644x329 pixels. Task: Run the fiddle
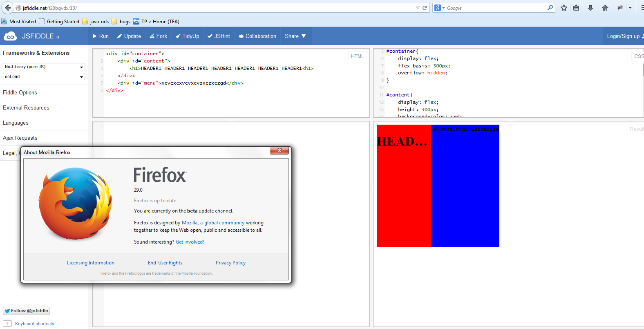101,36
